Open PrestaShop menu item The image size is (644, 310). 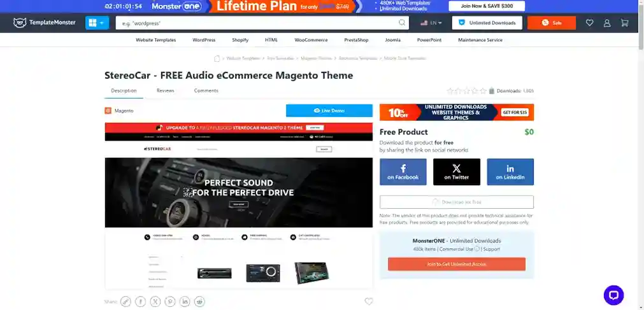click(x=356, y=40)
